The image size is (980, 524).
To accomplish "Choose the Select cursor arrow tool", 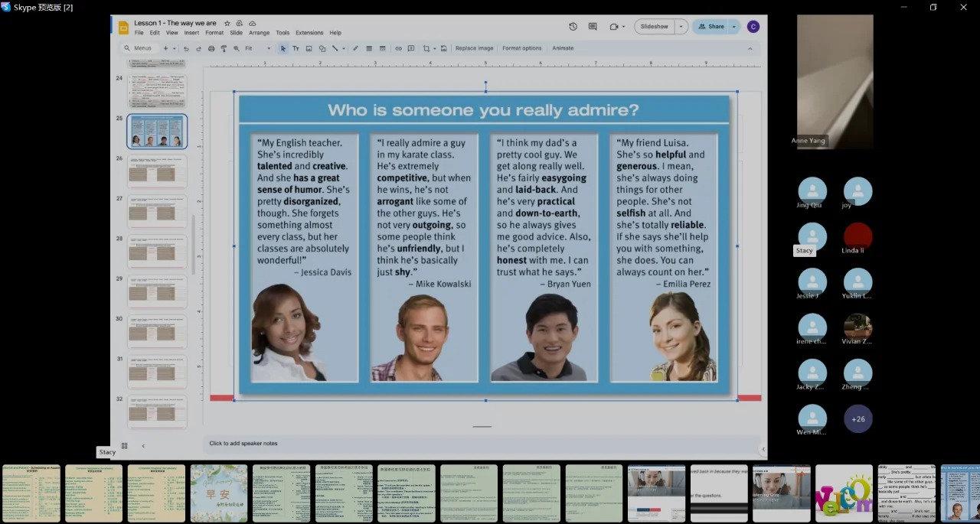I will coord(283,48).
